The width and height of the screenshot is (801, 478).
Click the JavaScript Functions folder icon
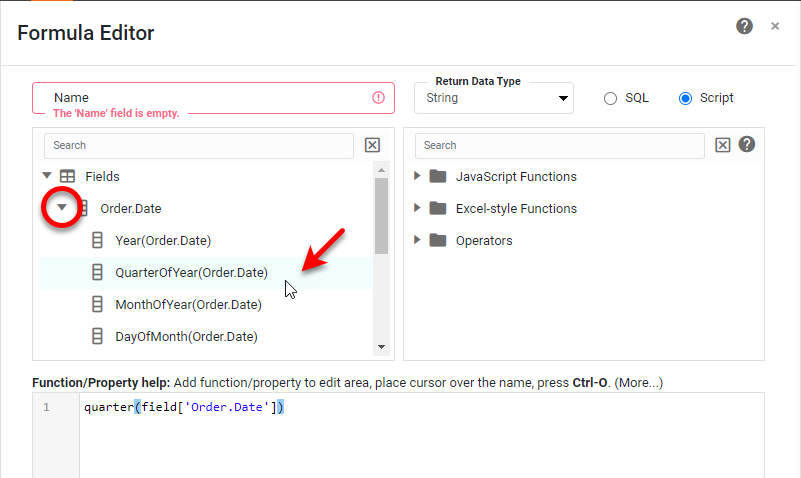[437, 177]
